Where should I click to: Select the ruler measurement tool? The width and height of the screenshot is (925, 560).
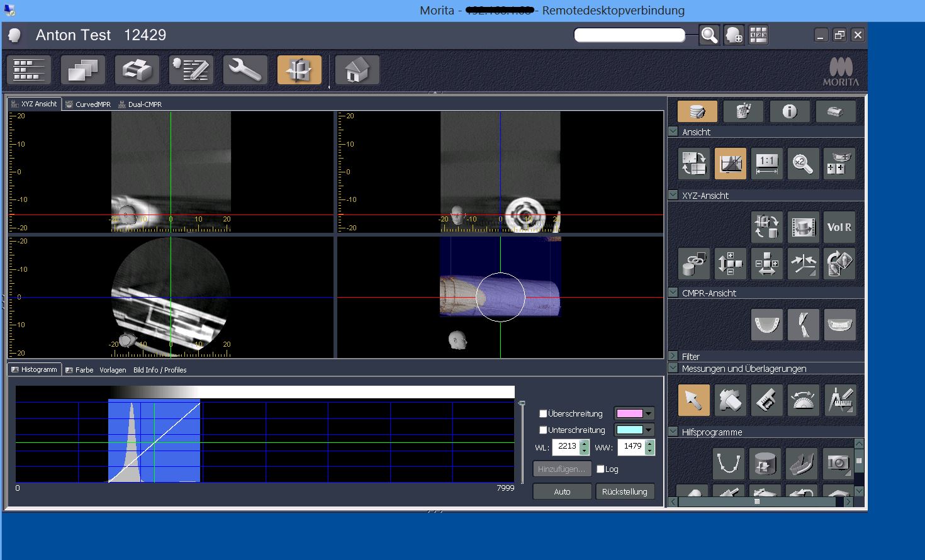coord(766,400)
